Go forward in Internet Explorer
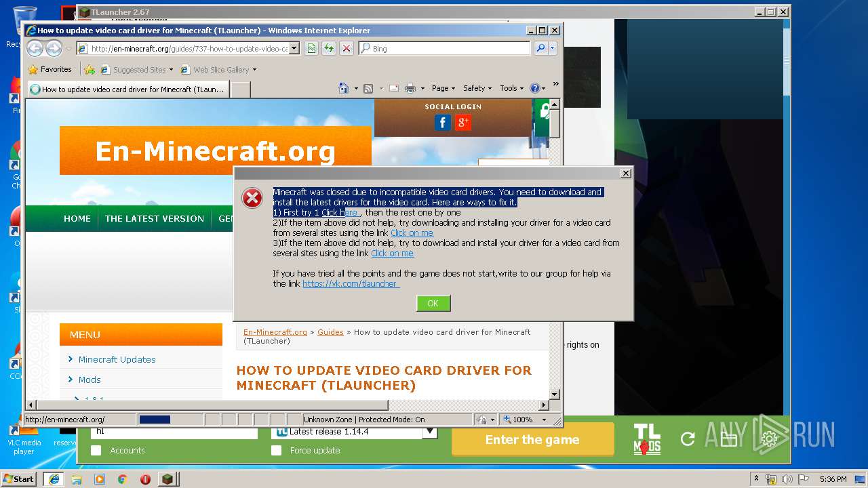 (x=54, y=48)
